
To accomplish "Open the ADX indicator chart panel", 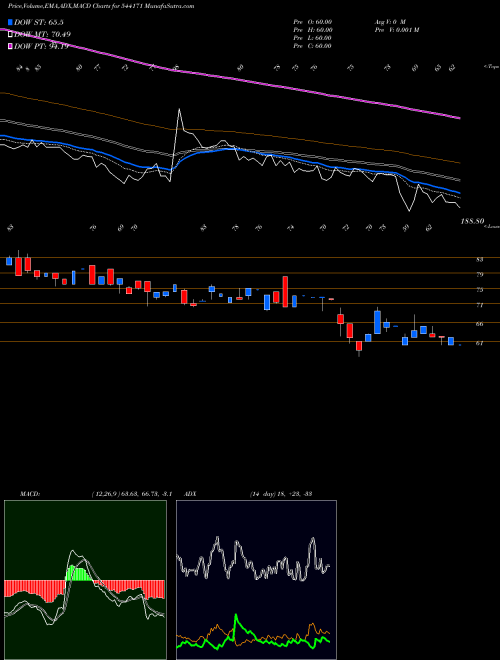I will (256, 580).
